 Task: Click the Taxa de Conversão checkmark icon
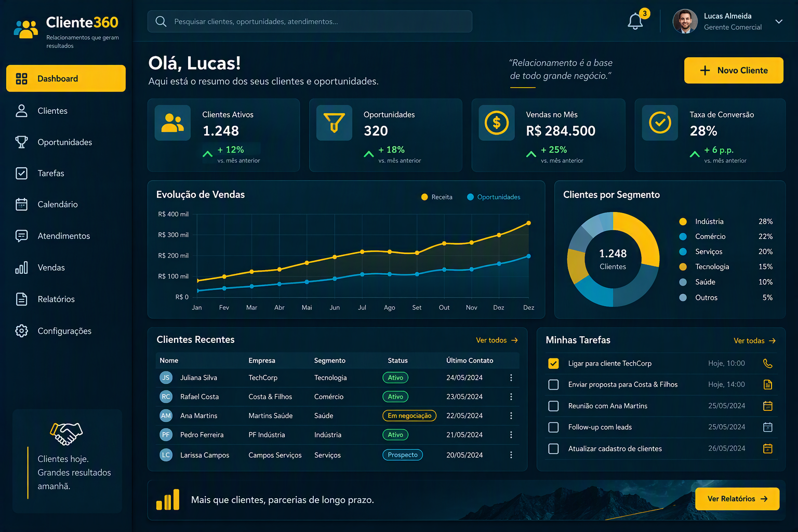tap(660, 123)
